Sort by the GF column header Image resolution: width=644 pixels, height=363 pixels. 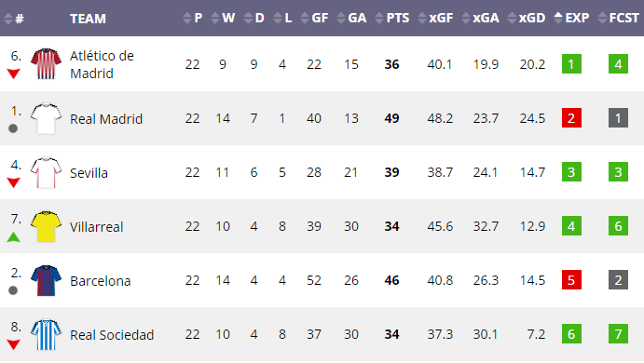click(314, 18)
